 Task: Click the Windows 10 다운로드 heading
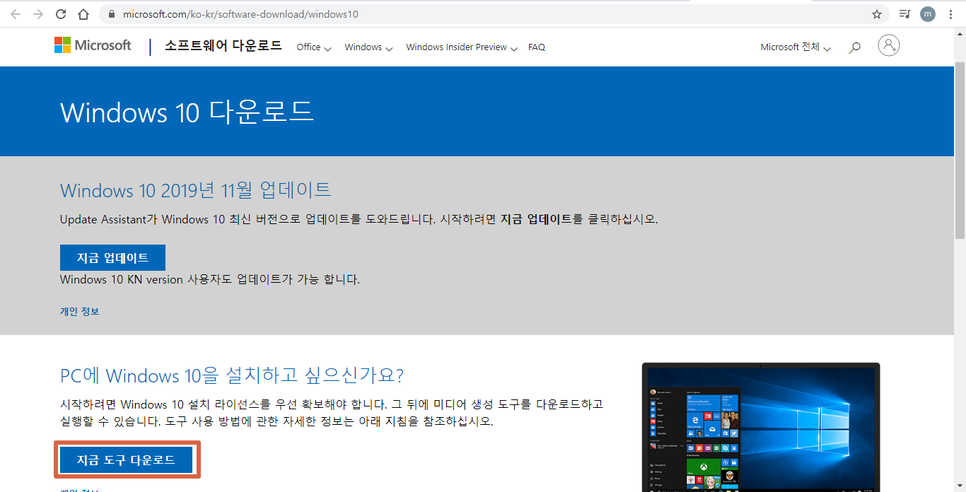[x=187, y=112]
